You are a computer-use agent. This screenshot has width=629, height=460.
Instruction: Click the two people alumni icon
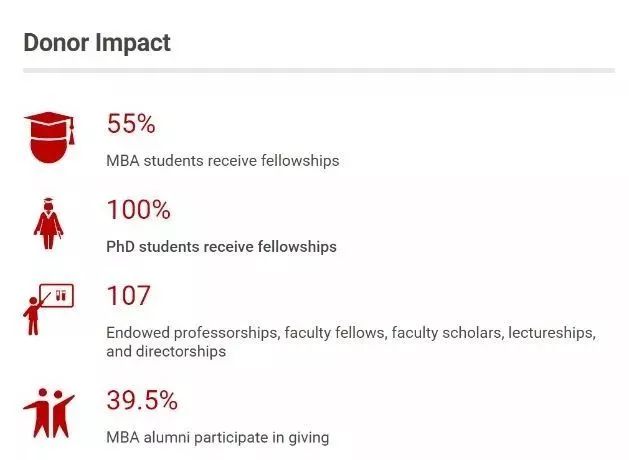[x=49, y=413]
